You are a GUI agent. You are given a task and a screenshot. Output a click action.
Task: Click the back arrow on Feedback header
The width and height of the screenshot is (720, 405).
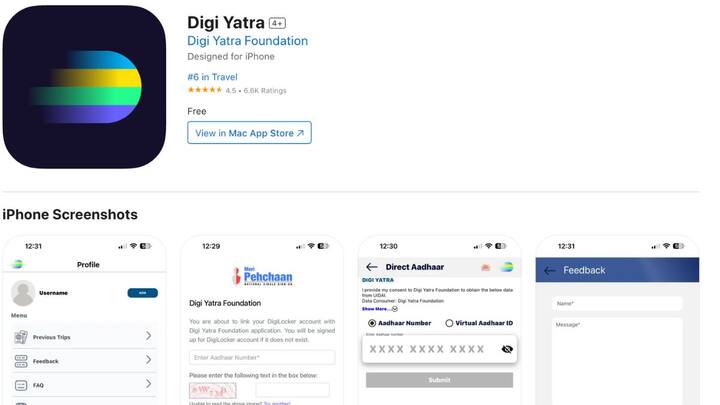tap(550, 270)
